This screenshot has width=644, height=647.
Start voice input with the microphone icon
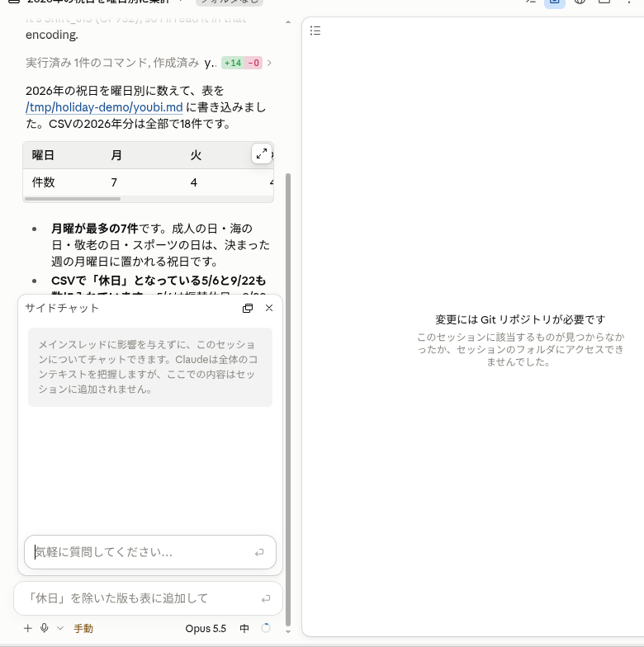pos(45,629)
